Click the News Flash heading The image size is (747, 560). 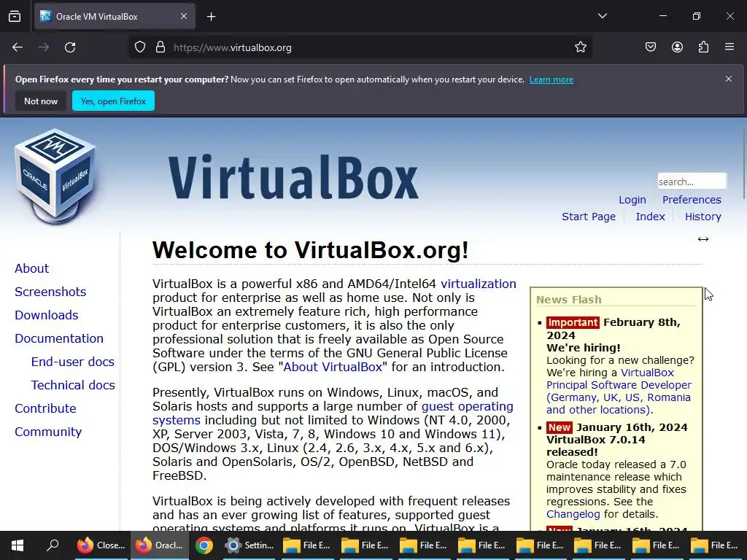tap(568, 300)
